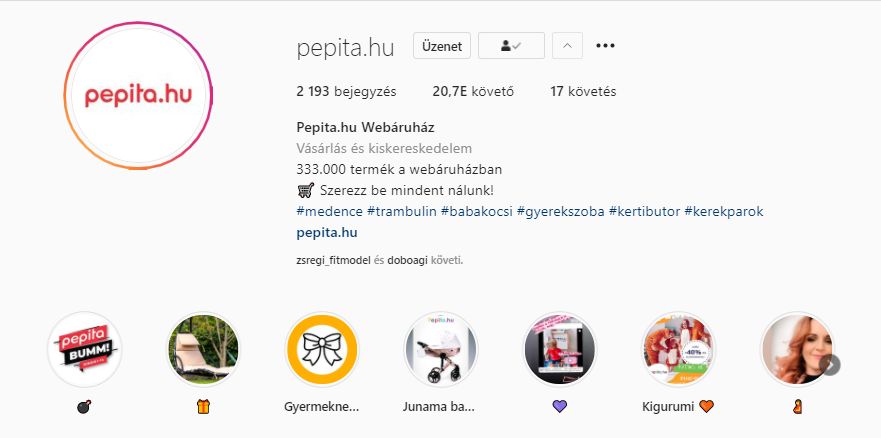Expand suggested accounts with the chevron button
Viewport: 881px width, 438px height.
pos(567,45)
